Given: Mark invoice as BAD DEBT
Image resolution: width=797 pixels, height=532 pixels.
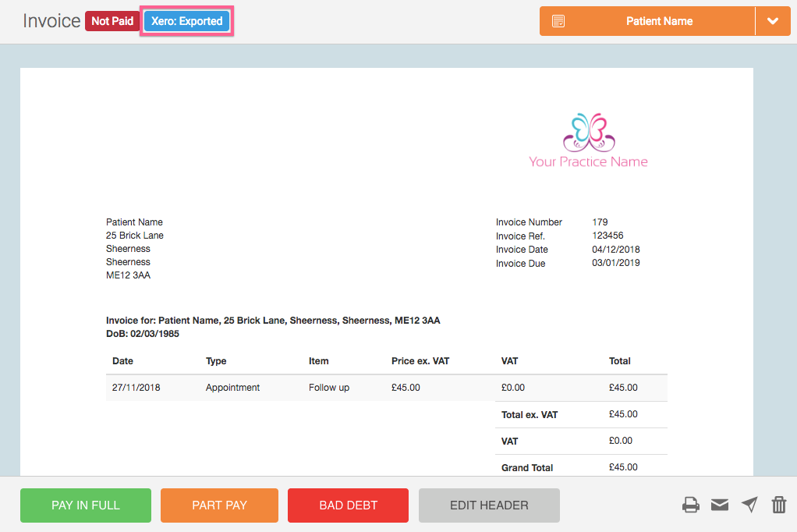Looking at the screenshot, I should 348,505.
